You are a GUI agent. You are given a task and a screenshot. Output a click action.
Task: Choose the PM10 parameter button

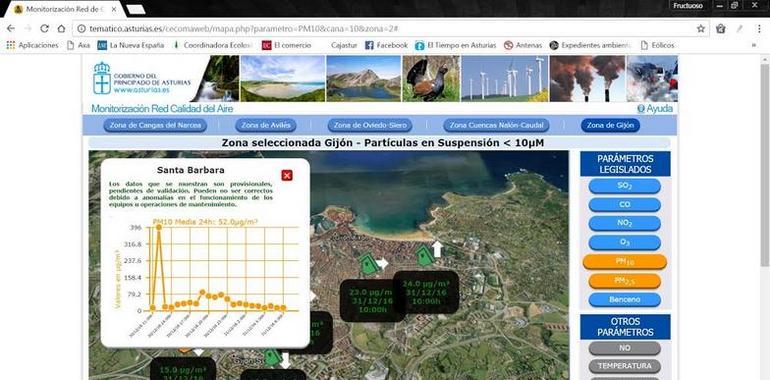(x=625, y=262)
